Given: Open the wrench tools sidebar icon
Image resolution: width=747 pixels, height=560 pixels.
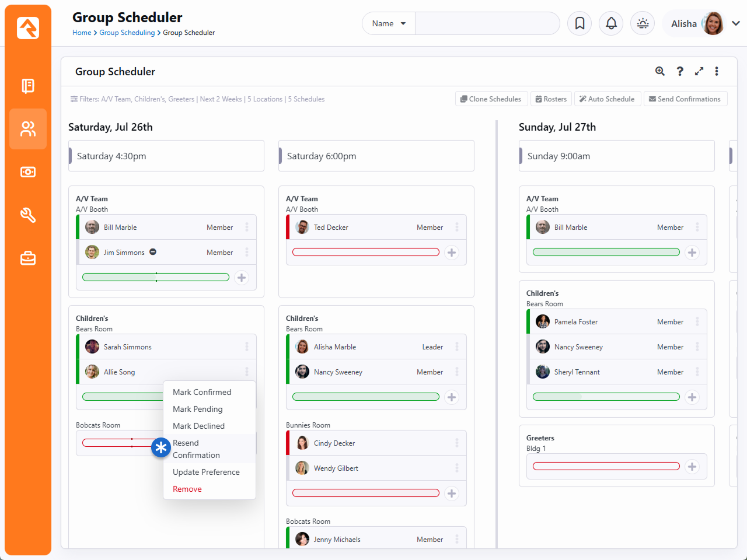Looking at the screenshot, I should coord(28,215).
